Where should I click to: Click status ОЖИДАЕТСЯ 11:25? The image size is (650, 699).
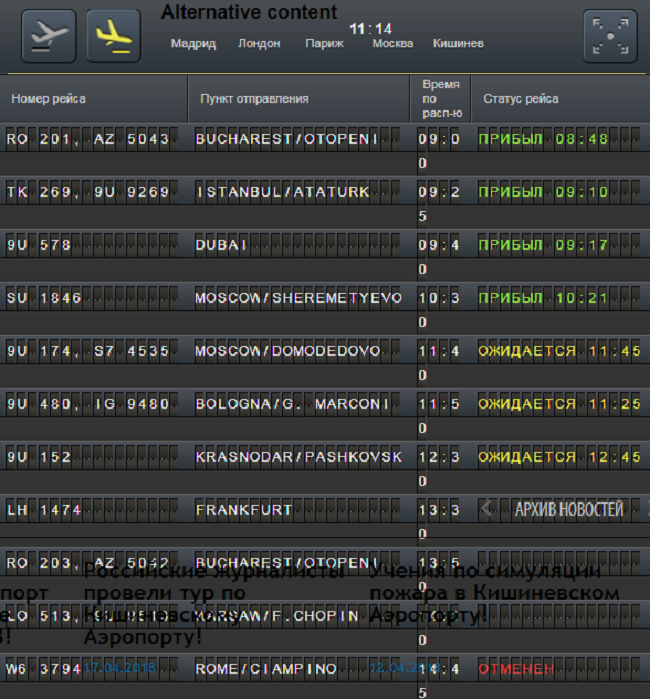559,404
